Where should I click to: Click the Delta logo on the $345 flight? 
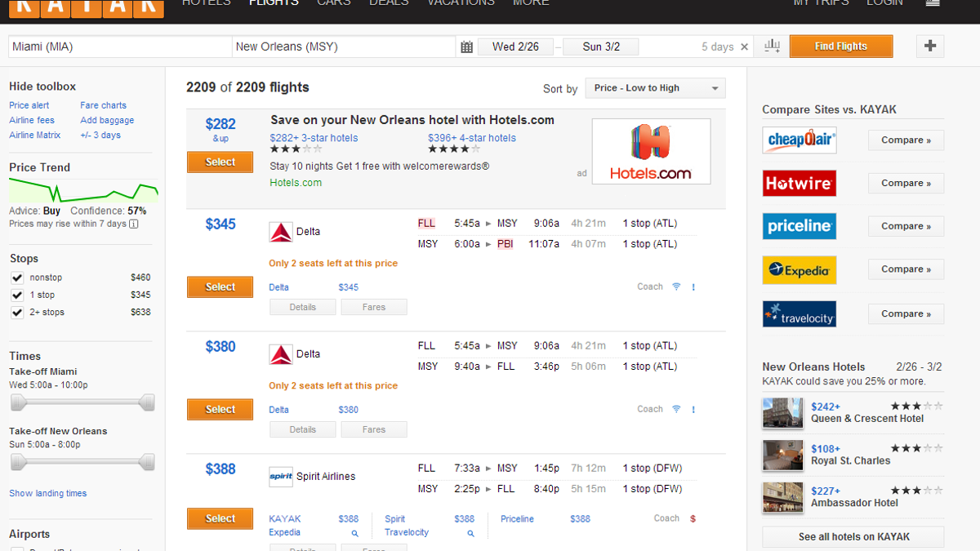pos(280,232)
